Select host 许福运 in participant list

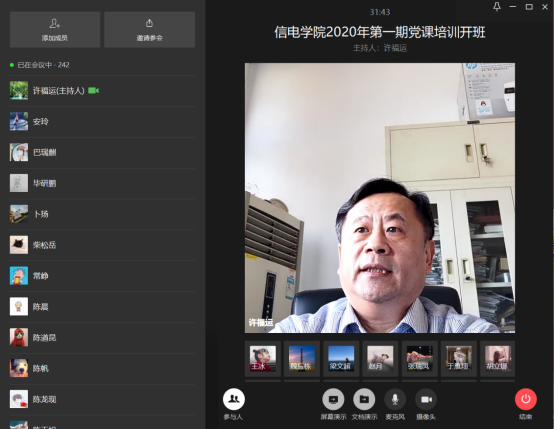[x=102, y=91]
